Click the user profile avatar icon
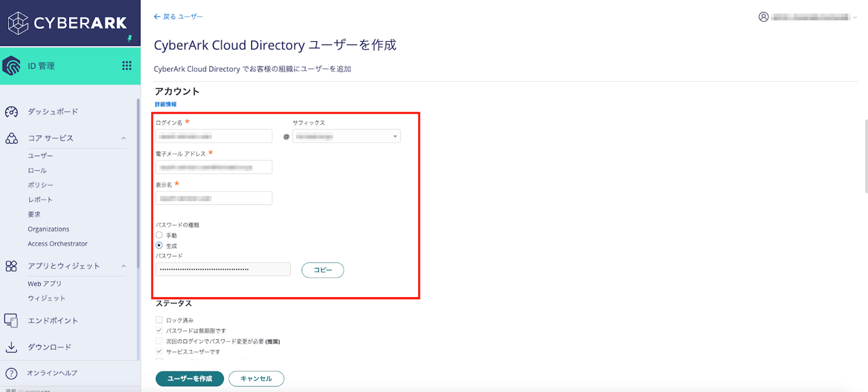 tap(763, 17)
